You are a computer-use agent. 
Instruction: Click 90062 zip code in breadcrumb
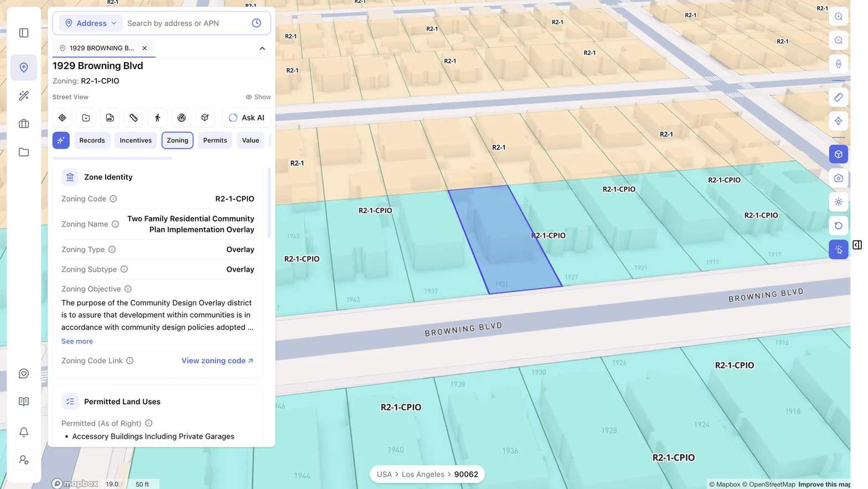coord(466,475)
